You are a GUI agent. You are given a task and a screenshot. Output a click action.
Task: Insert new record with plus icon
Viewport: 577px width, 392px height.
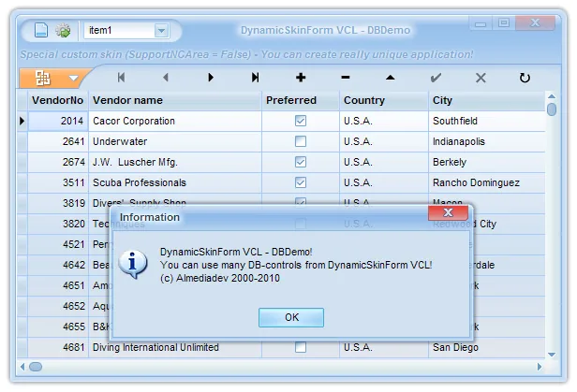click(301, 78)
